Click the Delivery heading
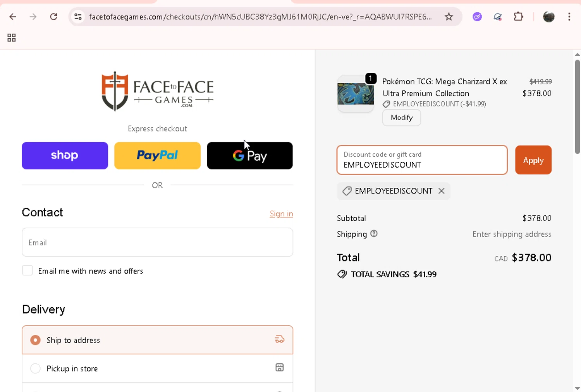Viewport: 581px width, 392px height. tap(43, 309)
